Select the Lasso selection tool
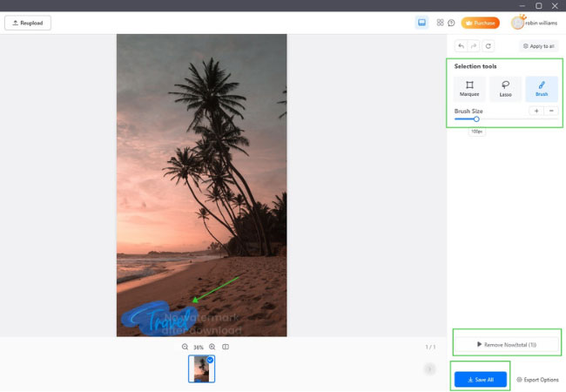This screenshot has height=392, width=566. coord(505,88)
